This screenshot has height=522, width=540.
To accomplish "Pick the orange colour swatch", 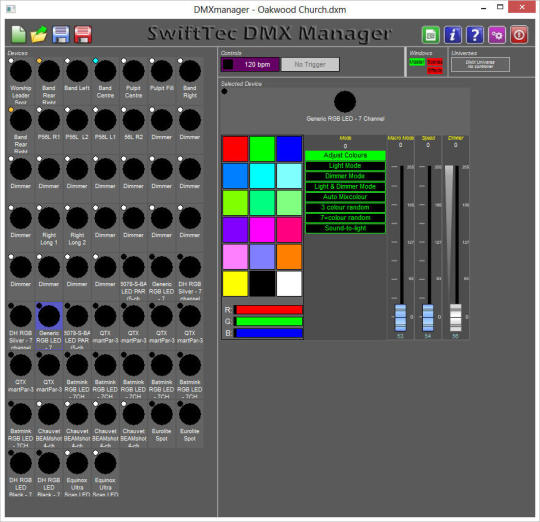I will pos(289,257).
